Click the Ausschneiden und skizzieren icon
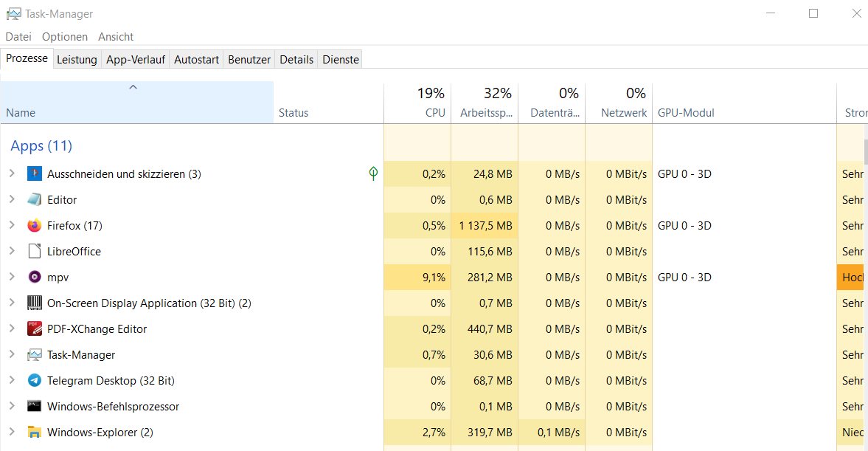Viewport: 868px width, 451px height. (35, 174)
